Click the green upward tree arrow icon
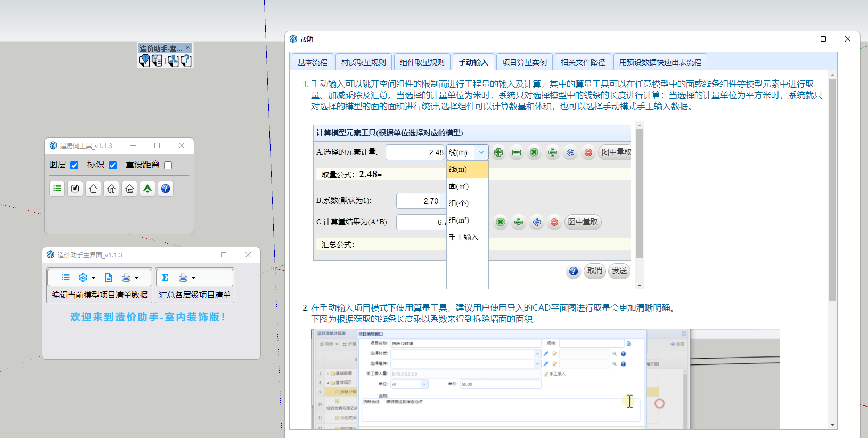The height and width of the screenshot is (438, 868). point(148,189)
